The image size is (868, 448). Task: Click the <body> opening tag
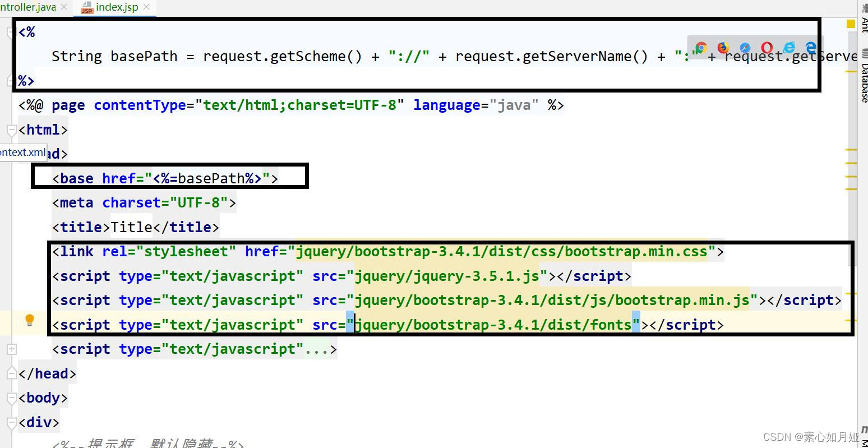click(x=43, y=398)
